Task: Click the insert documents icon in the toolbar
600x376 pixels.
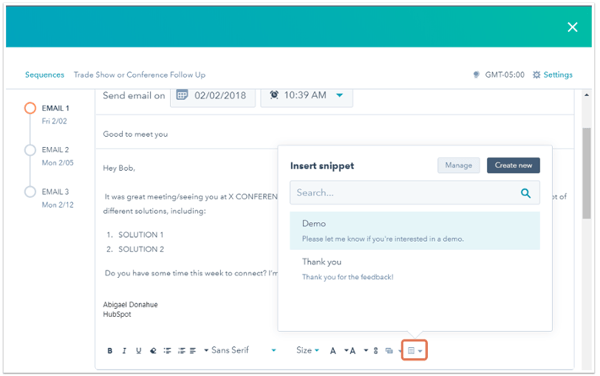Action: click(389, 350)
